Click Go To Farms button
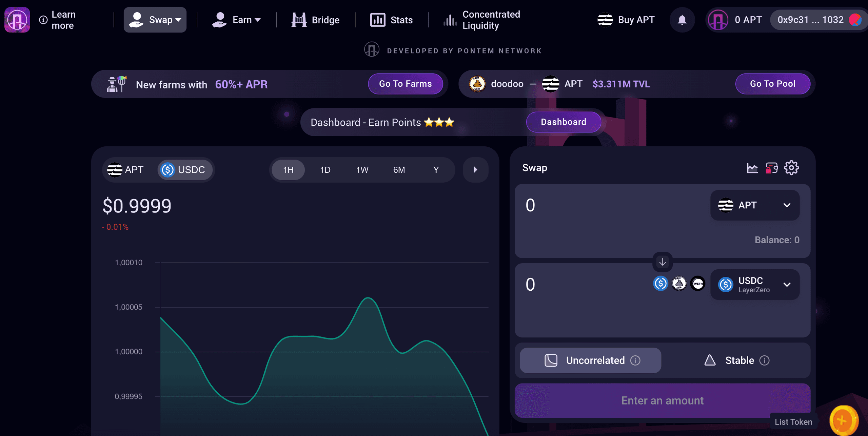Viewport: 868px width, 436px height. (406, 84)
